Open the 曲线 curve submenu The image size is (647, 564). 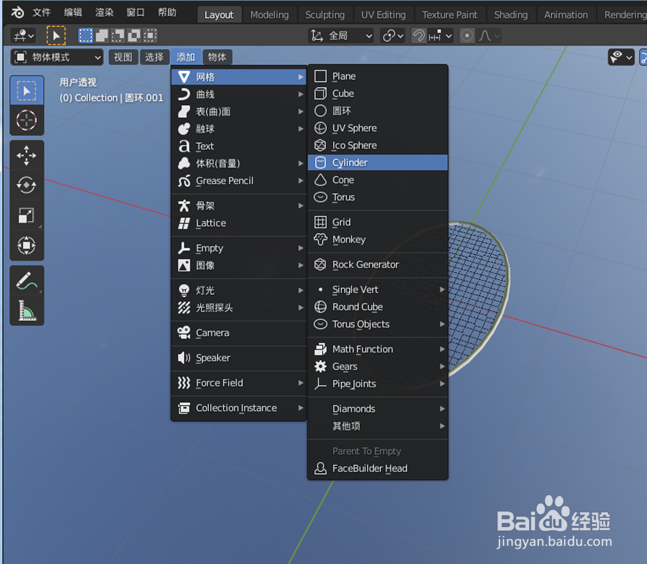point(239,94)
